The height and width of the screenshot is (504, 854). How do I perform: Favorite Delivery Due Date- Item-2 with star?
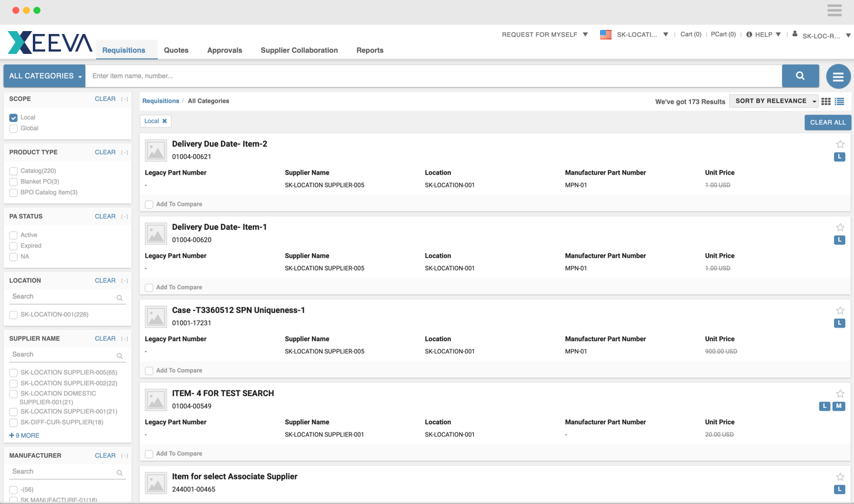pyautogui.click(x=840, y=144)
